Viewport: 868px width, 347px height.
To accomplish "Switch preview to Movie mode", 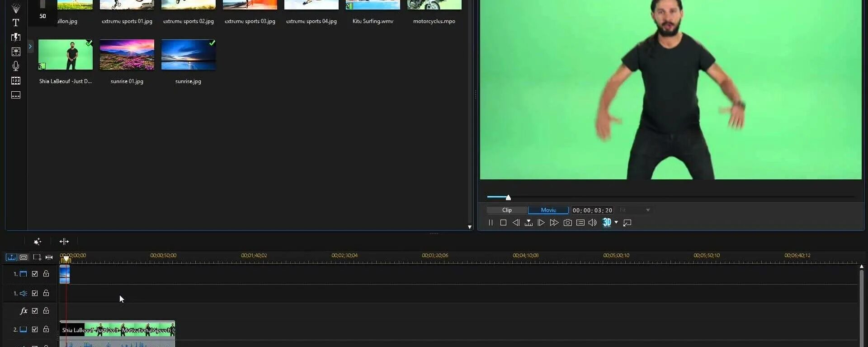I will (x=548, y=210).
